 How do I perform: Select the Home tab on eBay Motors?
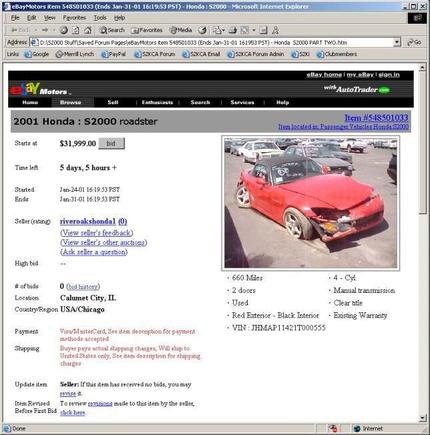pyautogui.click(x=30, y=102)
